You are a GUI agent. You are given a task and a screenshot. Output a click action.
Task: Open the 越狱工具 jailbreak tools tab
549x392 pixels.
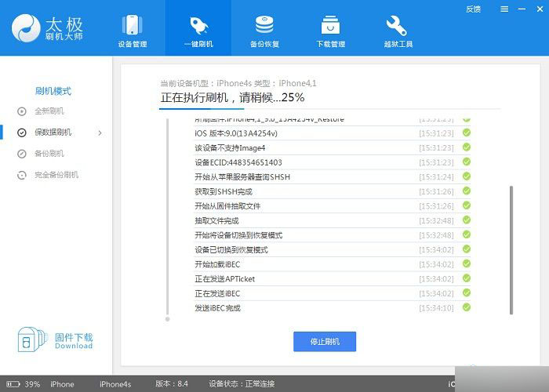[398, 31]
